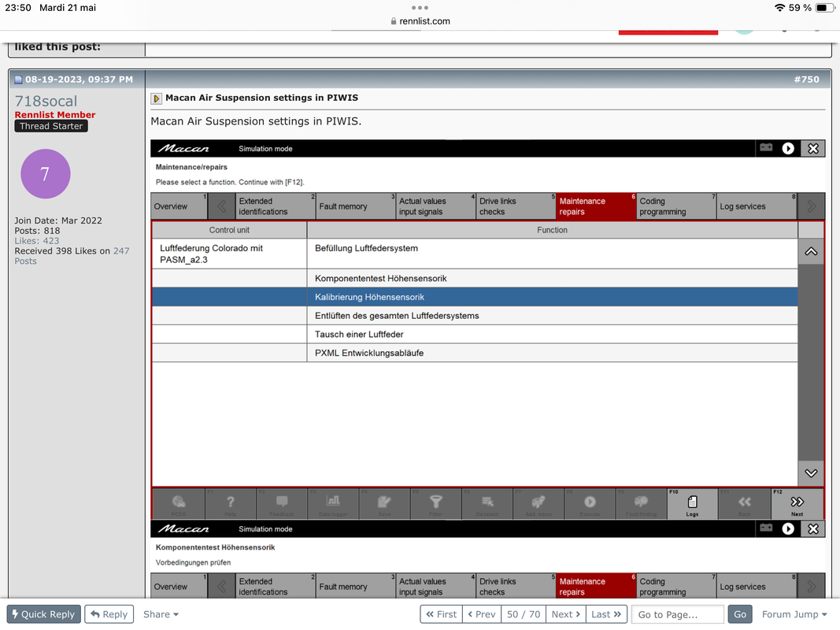Click the function list vertical scrollbar track
This screenshot has height=630, width=840.
(x=811, y=362)
